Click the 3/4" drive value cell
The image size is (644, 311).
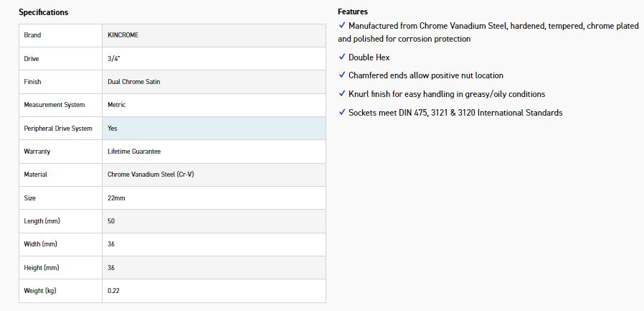[113, 58]
